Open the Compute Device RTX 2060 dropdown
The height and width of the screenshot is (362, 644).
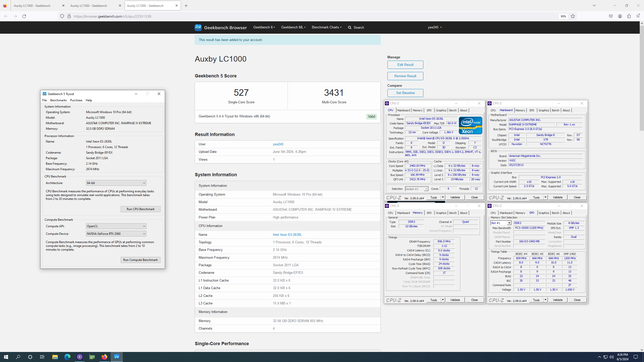[x=116, y=234]
